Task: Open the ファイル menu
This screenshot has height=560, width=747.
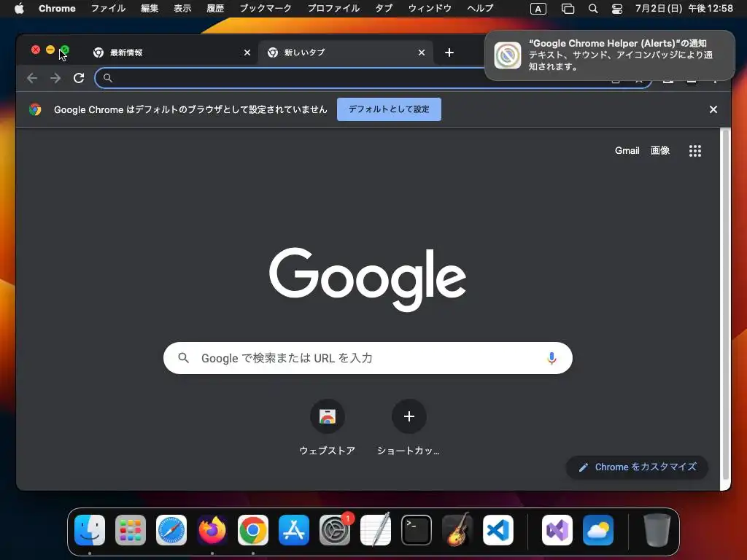Action: click(108, 8)
